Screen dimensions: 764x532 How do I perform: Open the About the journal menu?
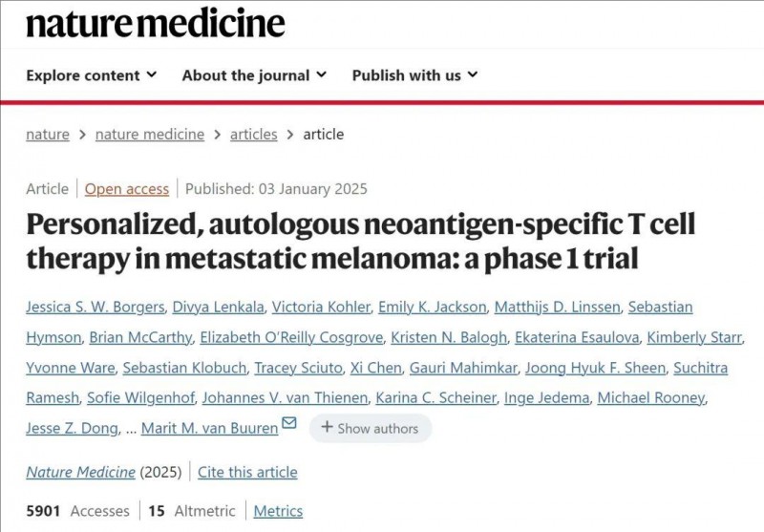pyautogui.click(x=254, y=75)
